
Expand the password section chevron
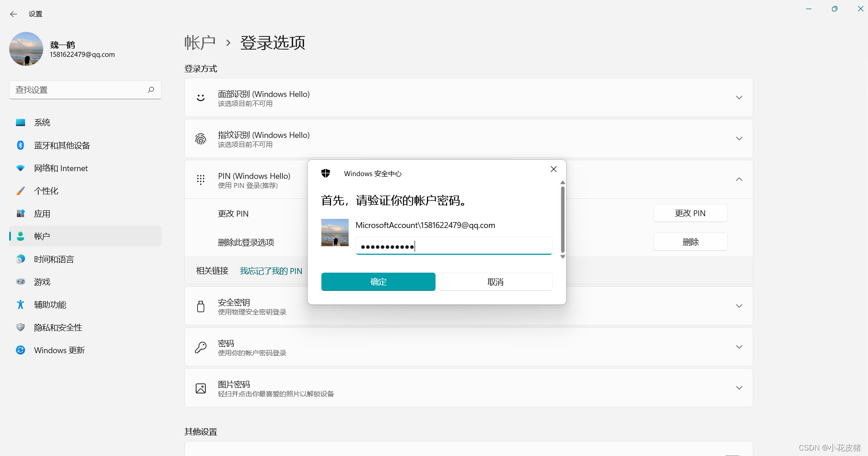pyautogui.click(x=739, y=347)
